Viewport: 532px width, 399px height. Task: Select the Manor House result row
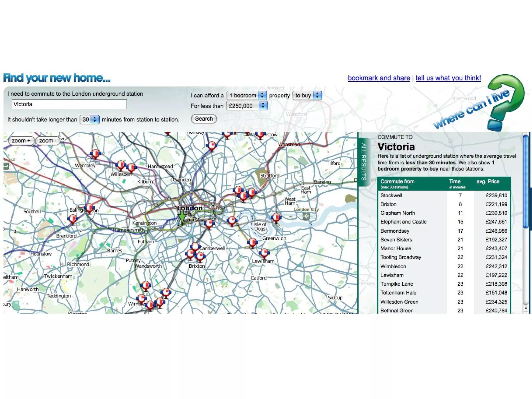pos(444,248)
